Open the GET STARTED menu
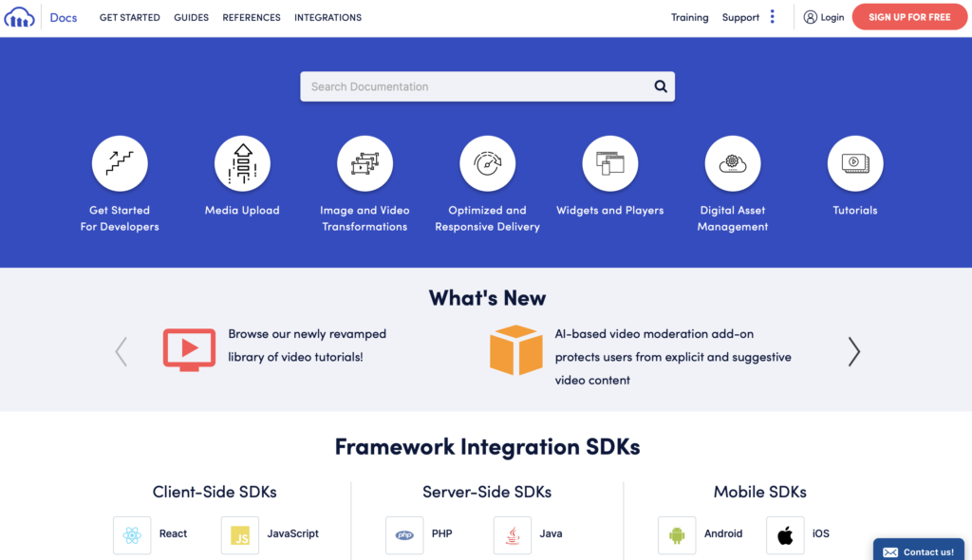Screen dimensions: 972x560 [x=129, y=17]
